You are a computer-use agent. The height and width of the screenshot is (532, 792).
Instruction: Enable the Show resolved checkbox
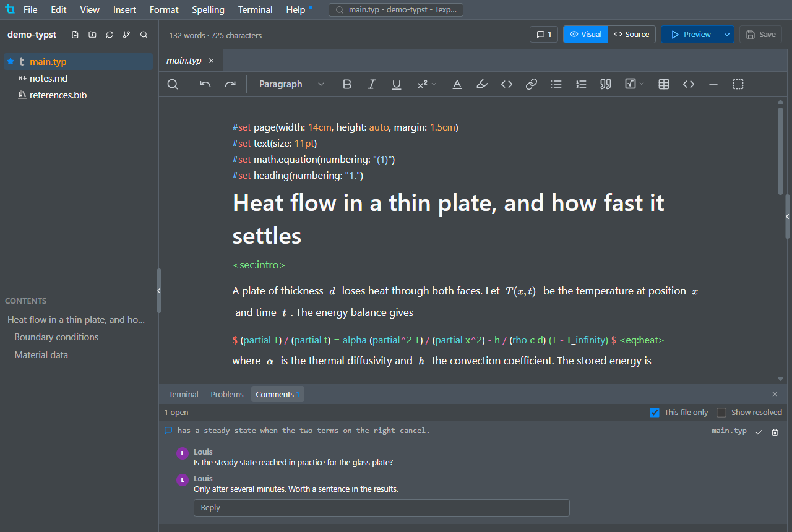pos(721,413)
